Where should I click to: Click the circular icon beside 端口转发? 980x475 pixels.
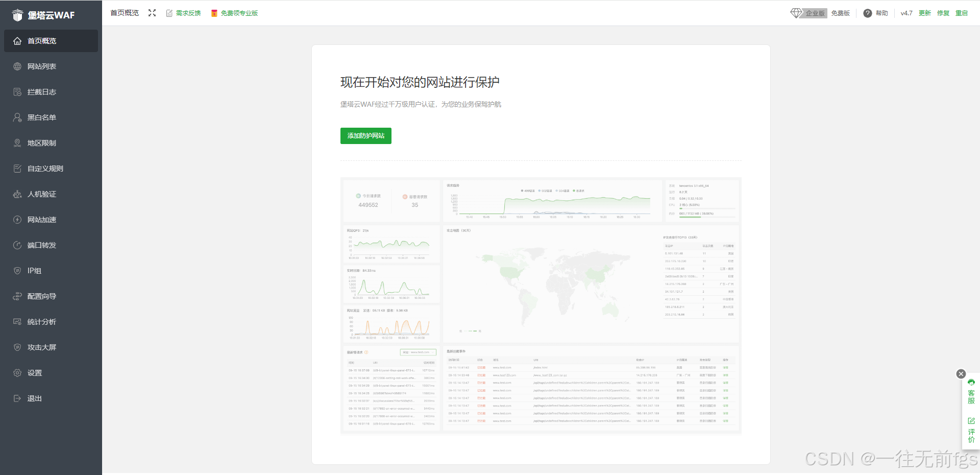[17, 245]
